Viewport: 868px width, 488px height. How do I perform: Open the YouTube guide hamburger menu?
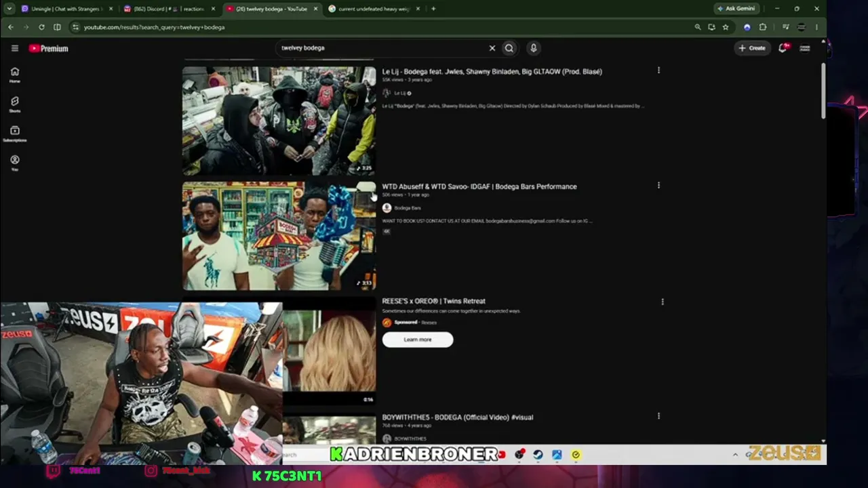click(x=14, y=48)
